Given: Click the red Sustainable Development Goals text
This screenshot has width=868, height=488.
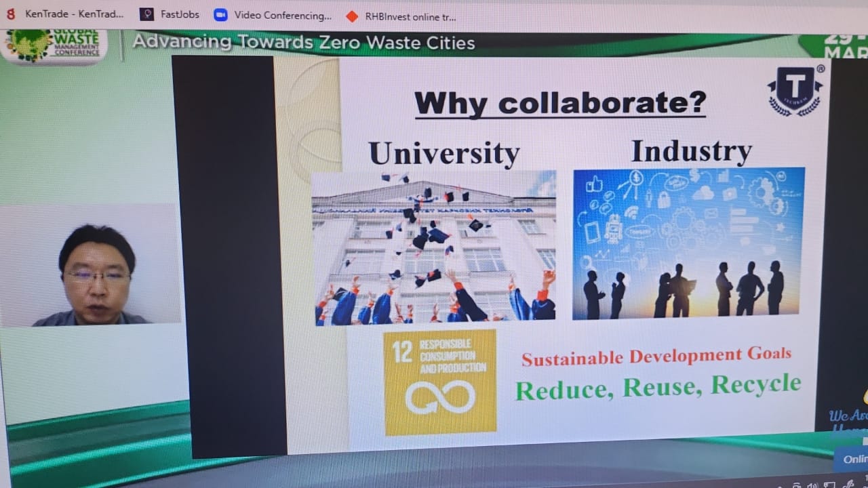Looking at the screenshot, I should 656,357.
